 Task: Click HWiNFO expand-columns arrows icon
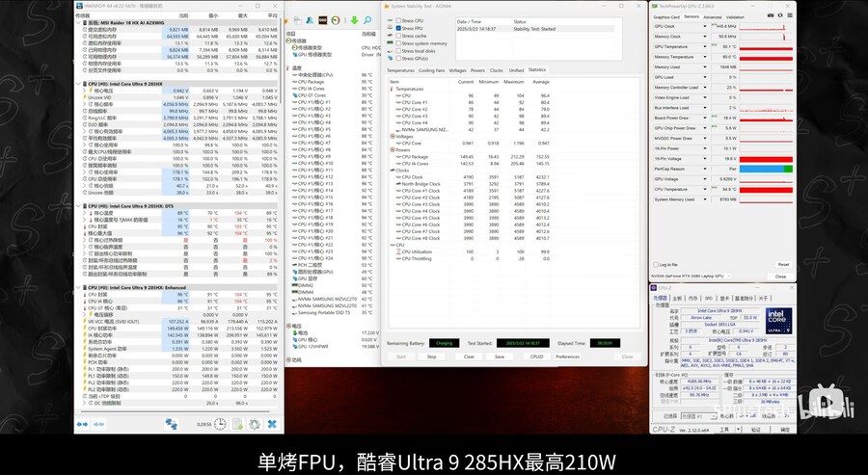pyautogui.click(x=82, y=424)
